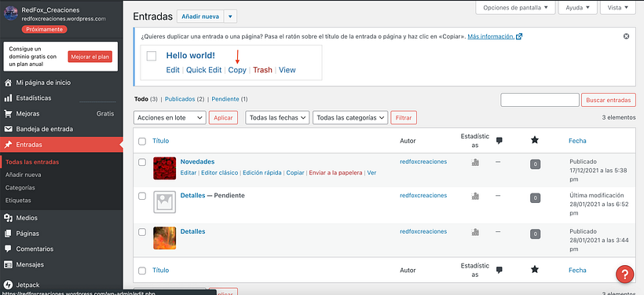Click the likes star column header icon
Screen dimensions: 644x295
pyautogui.click(x=534, y=140)
